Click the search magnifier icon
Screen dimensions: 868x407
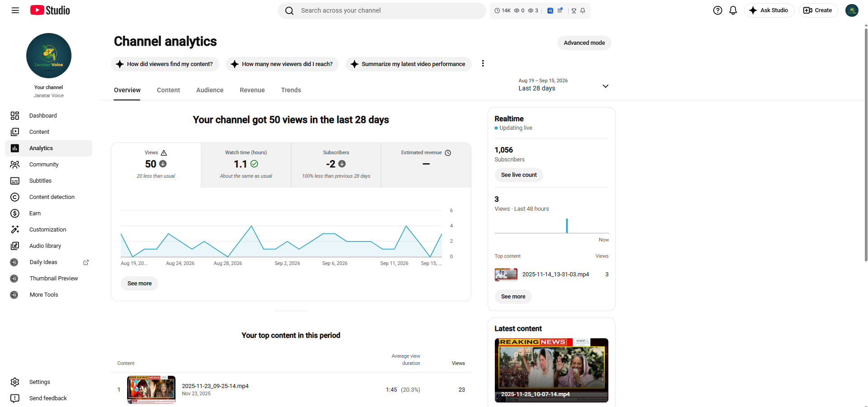[x=289, y=10]
